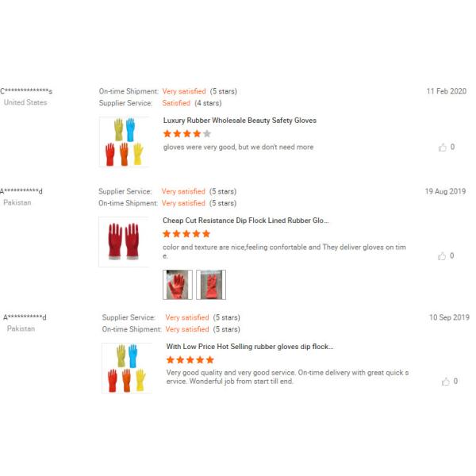The width and height of the screenshot is (476, 476).
Task: Click the C***s reviewer name from United States
Action: click(x=26, y=91)
